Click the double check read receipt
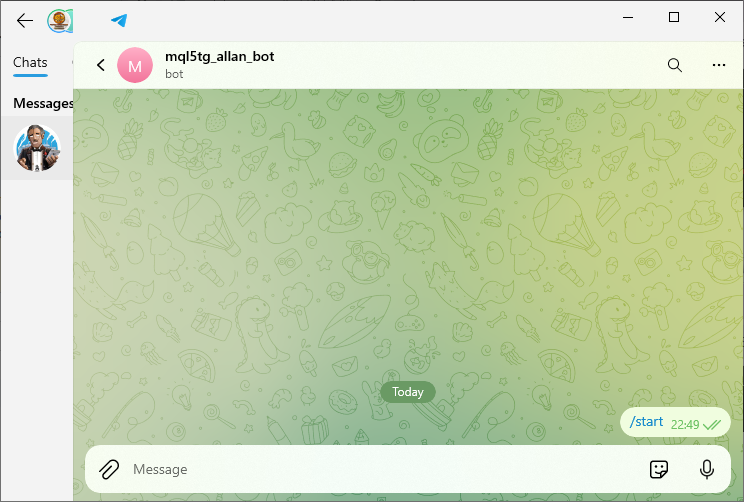This screenshot has height=502, width=744. 712,424
